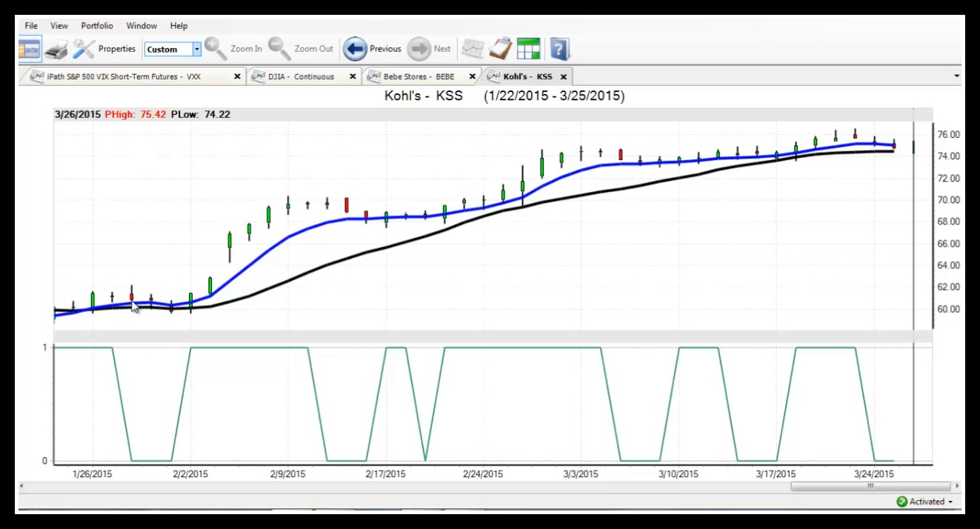Click the Zoom In label
980x529 pixels.
coord(246,49)
